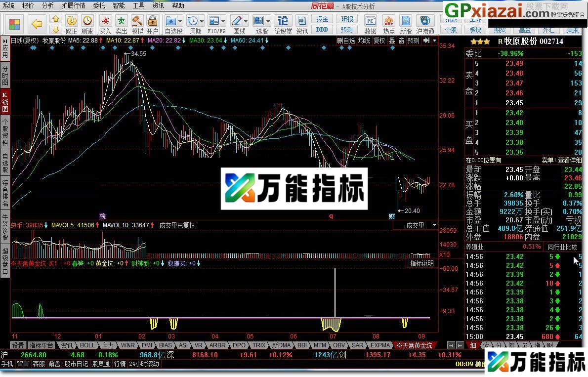Open the 工具 menu
Image resolution: width=588 pixels, height=377 pixels.
[x=137, y=5]
